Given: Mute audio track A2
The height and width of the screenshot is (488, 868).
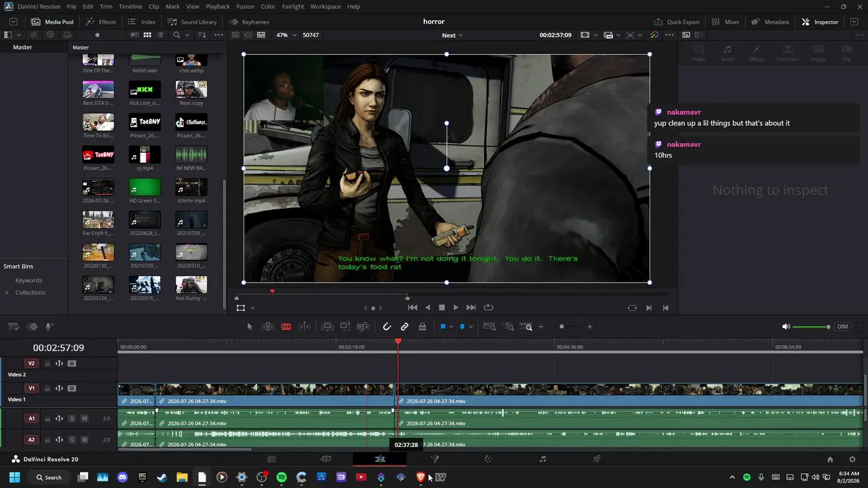Looking at the screenshot, I should coord(84,440).
